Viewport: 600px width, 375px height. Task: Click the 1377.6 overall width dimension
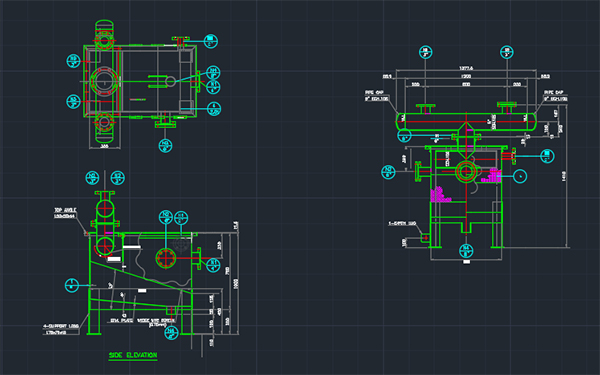click(466, 68)
